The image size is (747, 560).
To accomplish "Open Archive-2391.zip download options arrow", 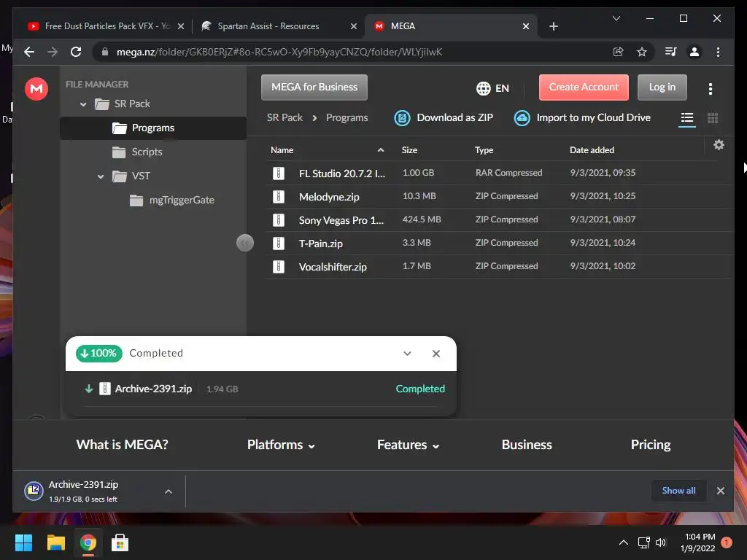I will (x=169, y=491).
